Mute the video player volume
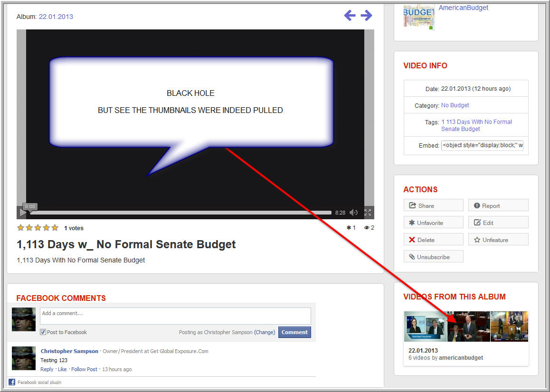The image size is (550, 392). tap(353, 213)
